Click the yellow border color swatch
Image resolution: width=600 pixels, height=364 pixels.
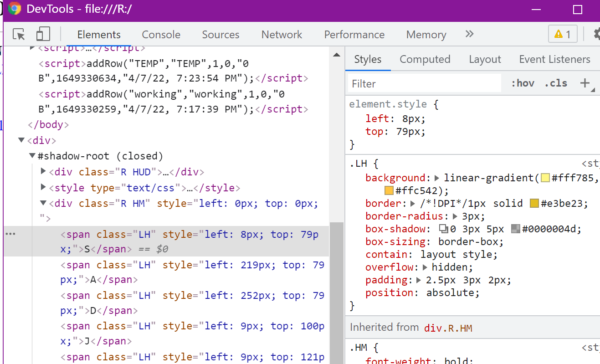pyautogui.click(x=533, y=203)
